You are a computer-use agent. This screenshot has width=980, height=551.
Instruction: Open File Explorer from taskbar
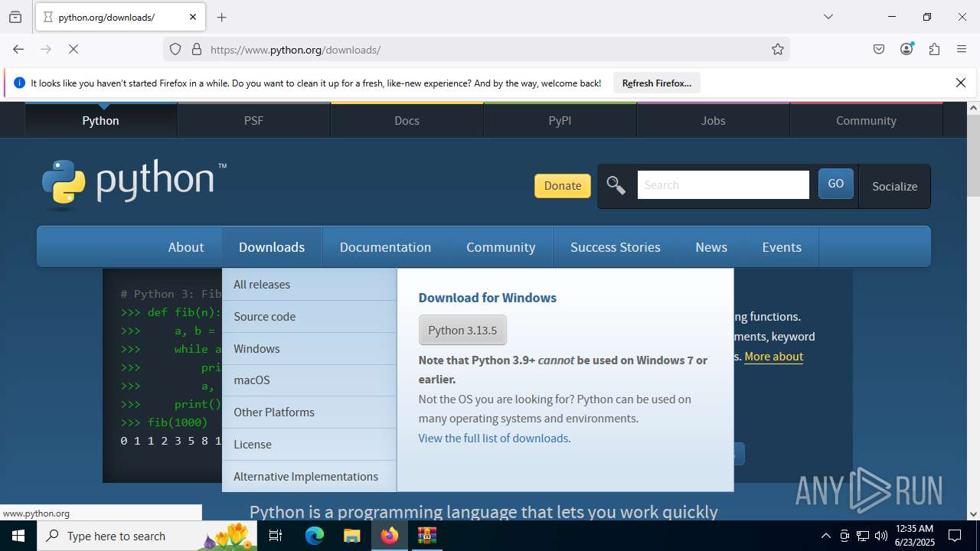point(351,536)
